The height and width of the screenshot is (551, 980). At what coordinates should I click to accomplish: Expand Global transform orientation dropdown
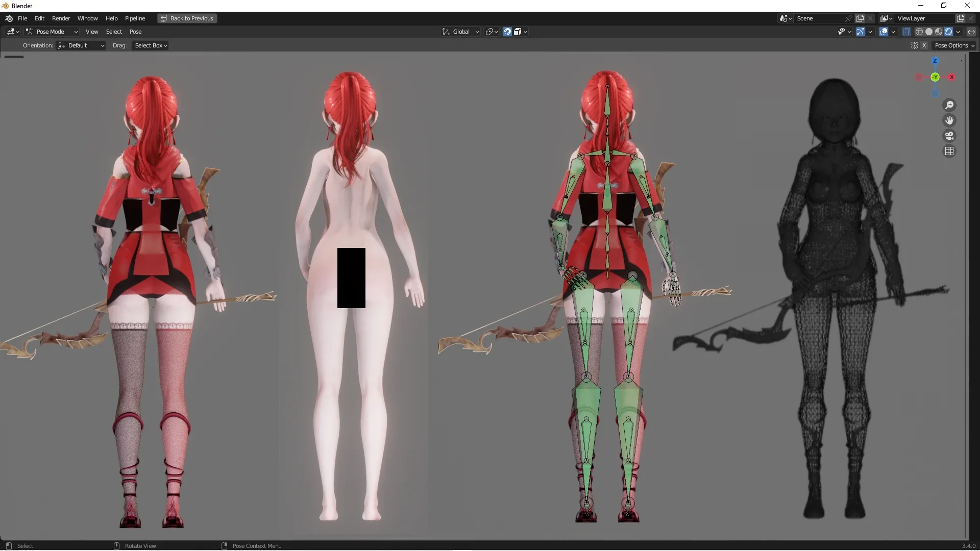pyautogui.click(x=460, y=32)
